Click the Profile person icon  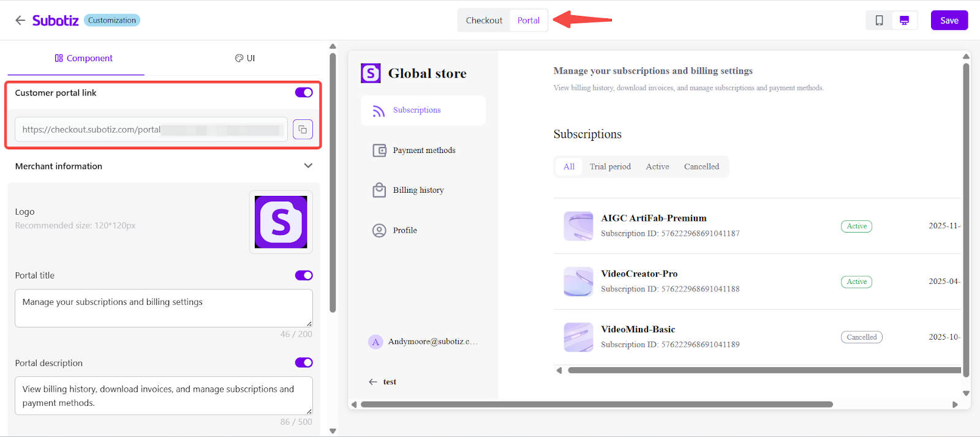tap(379, 231)
